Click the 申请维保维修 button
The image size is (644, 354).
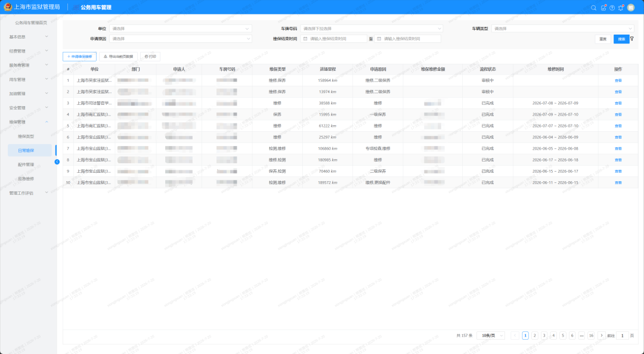[x=80, y=57]
